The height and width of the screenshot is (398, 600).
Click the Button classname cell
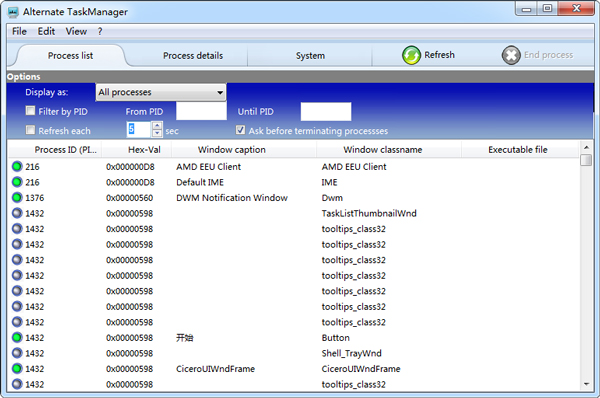335,338
